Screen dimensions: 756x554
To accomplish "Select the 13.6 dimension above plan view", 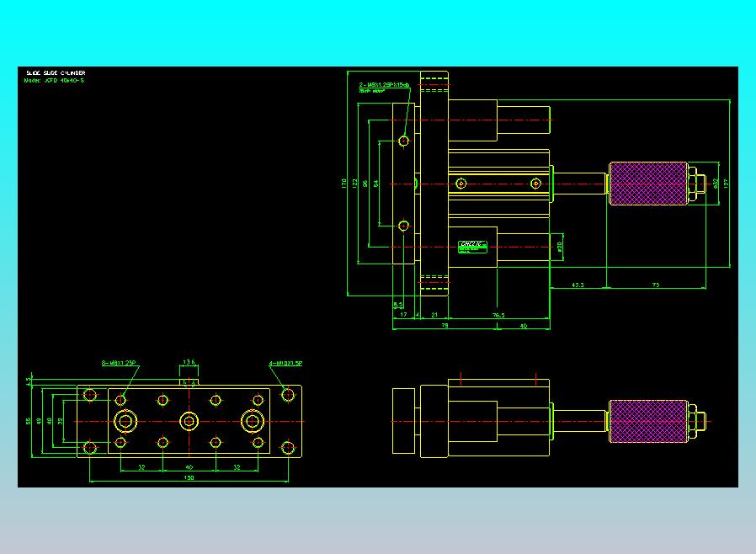I will coord(189,362).
